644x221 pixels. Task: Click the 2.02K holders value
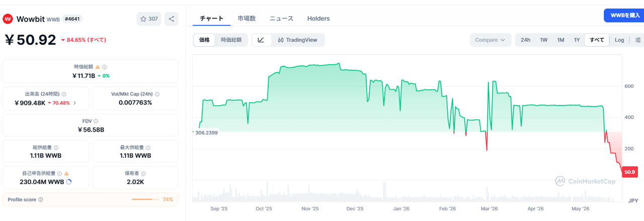[x=135, y=182]
